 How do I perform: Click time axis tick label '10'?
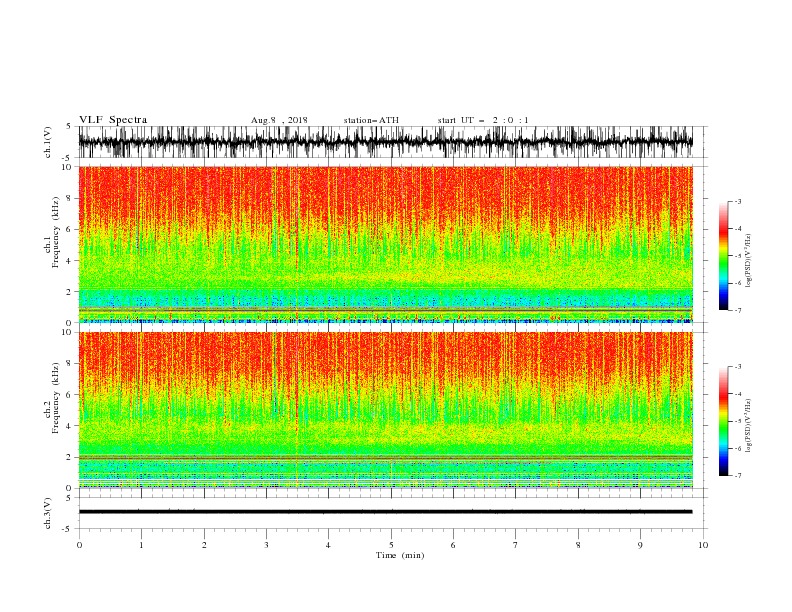tap(703, 545)
